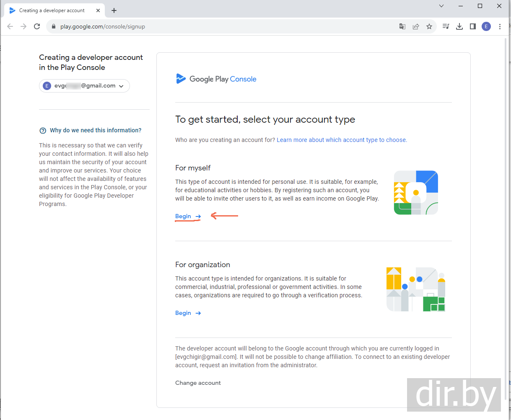The image size is (511, 420).
Task: Click the browser back arrow
Action: pos(10,26)
